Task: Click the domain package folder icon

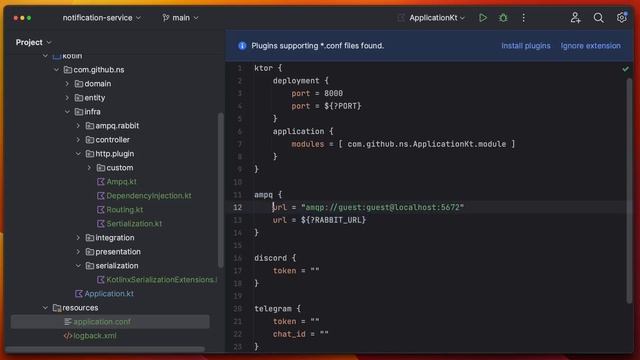Action: [79, 84]
